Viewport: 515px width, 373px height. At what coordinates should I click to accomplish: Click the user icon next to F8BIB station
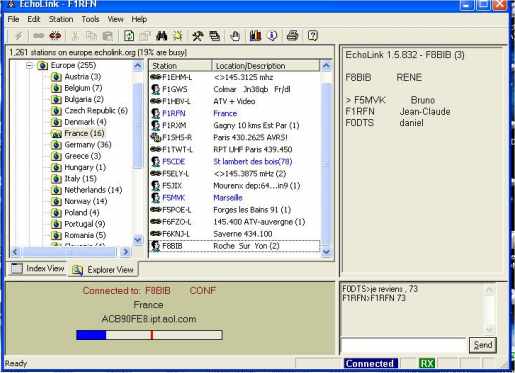point(155,246)
